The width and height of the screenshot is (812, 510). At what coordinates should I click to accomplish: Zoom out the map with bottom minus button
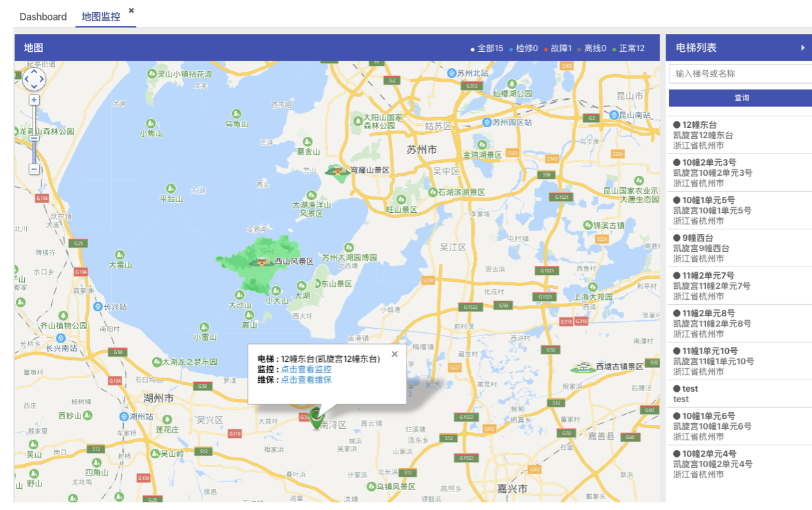click(34, 169)
